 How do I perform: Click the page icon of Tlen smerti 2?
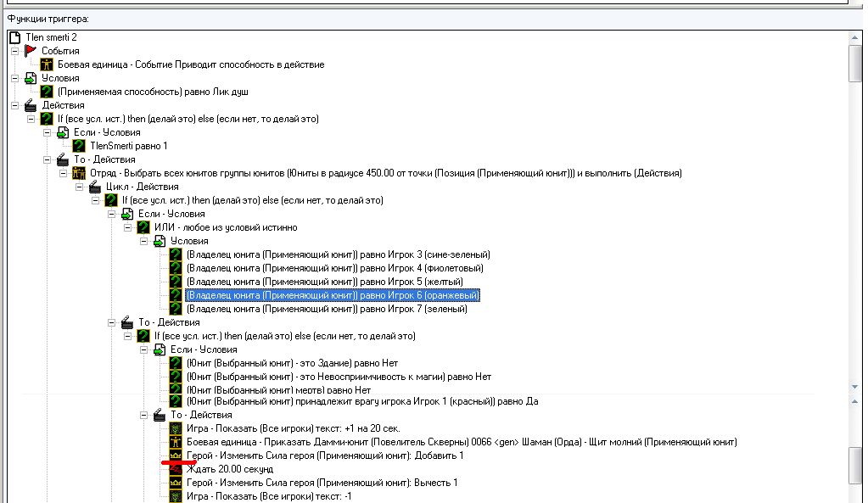point(15,37)
